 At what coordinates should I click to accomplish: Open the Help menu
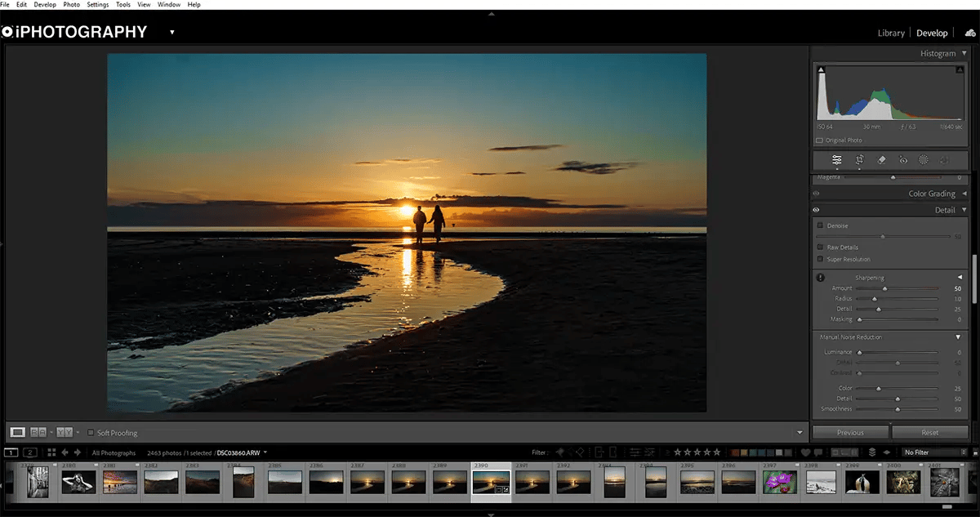[x=194, y=5]
